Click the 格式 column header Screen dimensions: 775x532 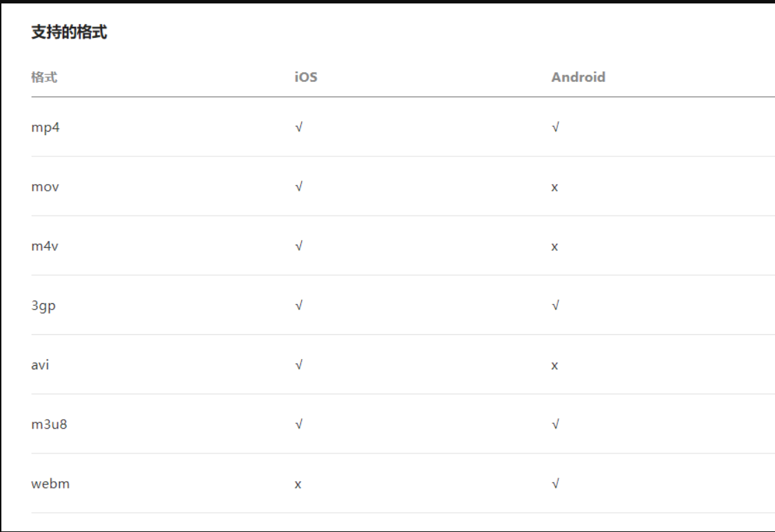point(44,77)
